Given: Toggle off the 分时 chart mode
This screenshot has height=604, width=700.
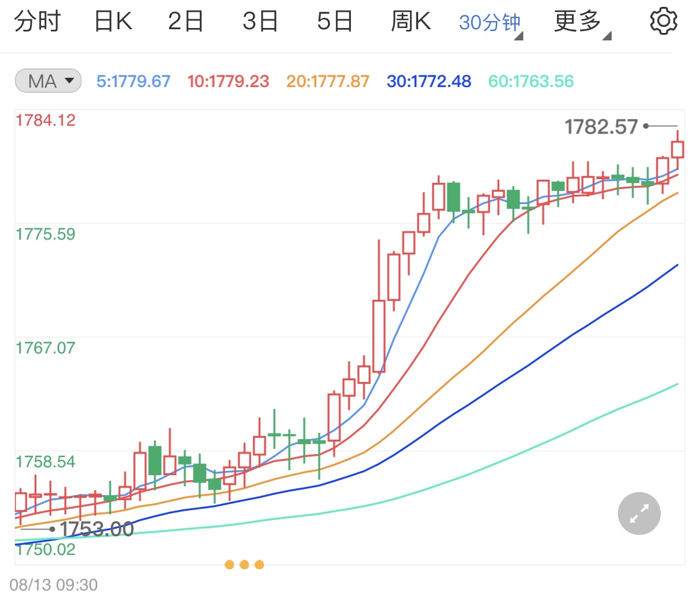Looking at the screenshot, I should (x=39, y=19).
